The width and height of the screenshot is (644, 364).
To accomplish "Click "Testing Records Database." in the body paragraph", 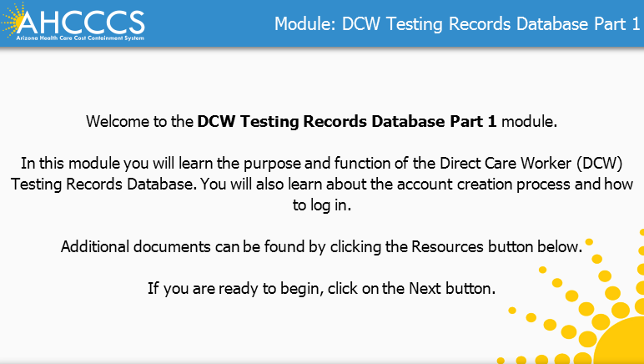I will (x=93, y=183).
